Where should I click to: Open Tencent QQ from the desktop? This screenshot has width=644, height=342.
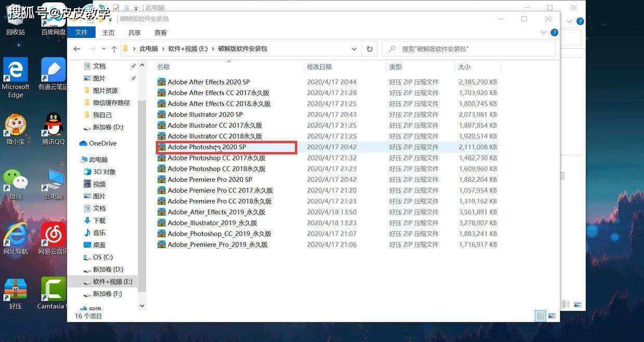point(52,125)
